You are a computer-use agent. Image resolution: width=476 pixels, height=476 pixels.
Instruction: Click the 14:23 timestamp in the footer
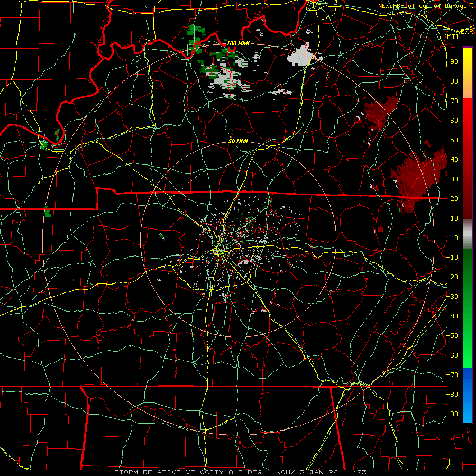point(354,472)
